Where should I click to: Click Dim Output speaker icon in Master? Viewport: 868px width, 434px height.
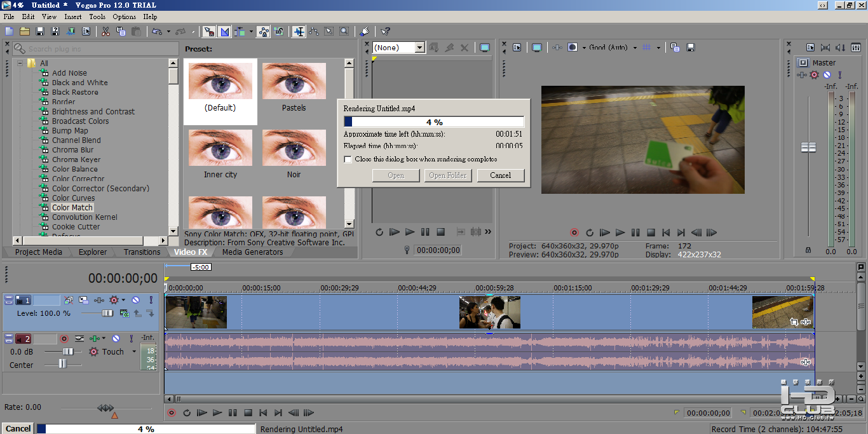tap(841, 48)
